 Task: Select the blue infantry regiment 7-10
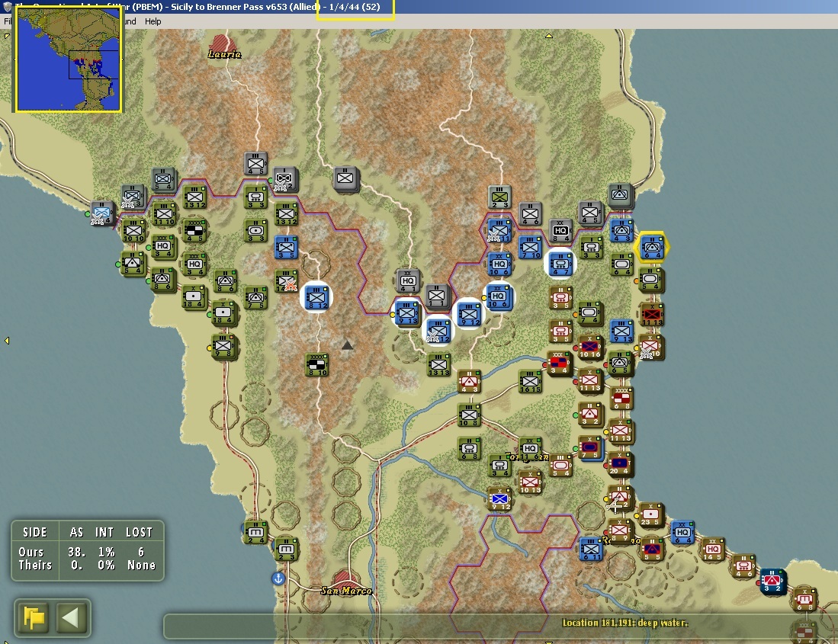(530, 248)
